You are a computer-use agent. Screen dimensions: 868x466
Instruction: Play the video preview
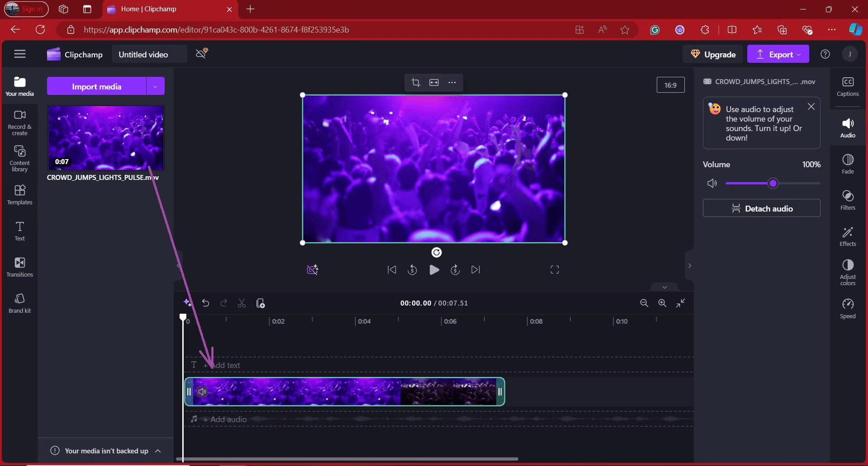pos(434,270)
